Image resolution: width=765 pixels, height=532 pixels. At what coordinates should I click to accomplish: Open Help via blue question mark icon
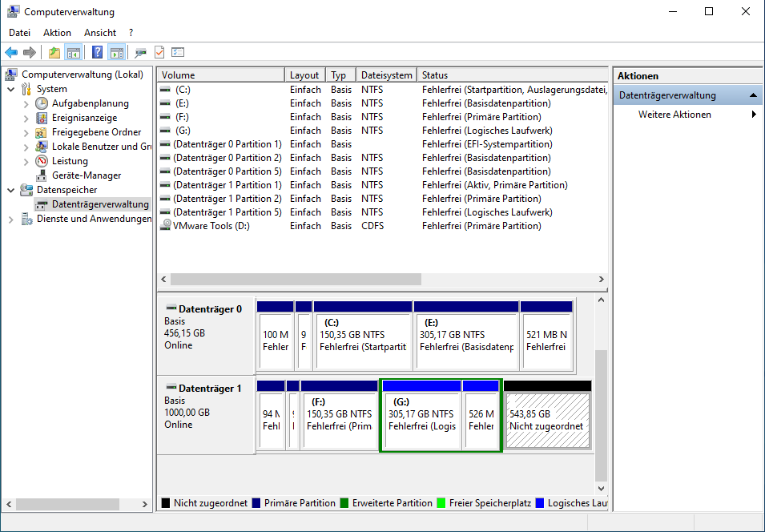(97, 53)
